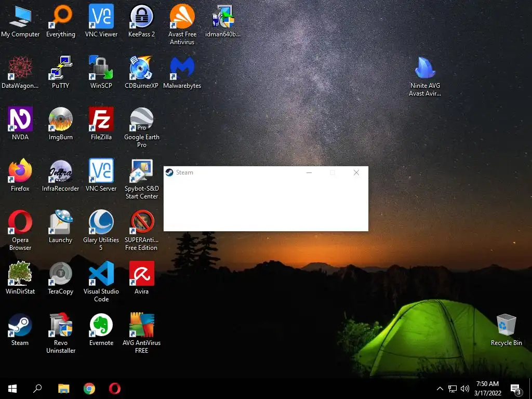Show hidden system tray icons
This screenshot has width=532, height=399.
[x=440, y=389]
